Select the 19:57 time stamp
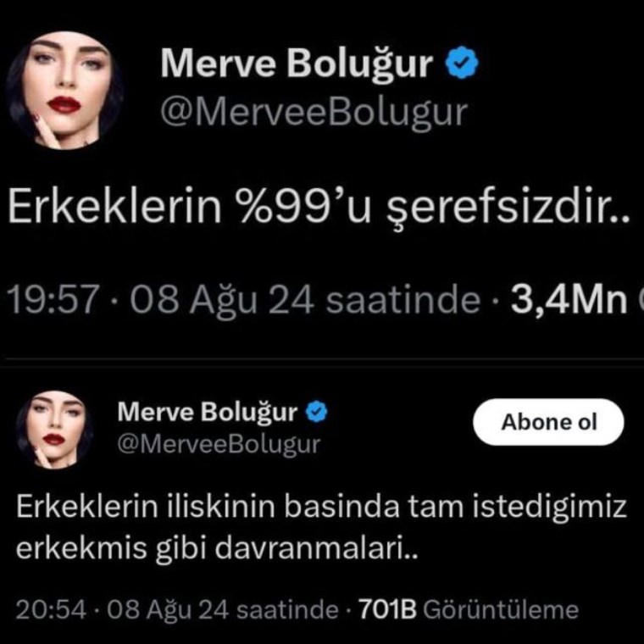The width and height of the screenshot is (644, 644). pyautogui.click(x=53, y=299)
